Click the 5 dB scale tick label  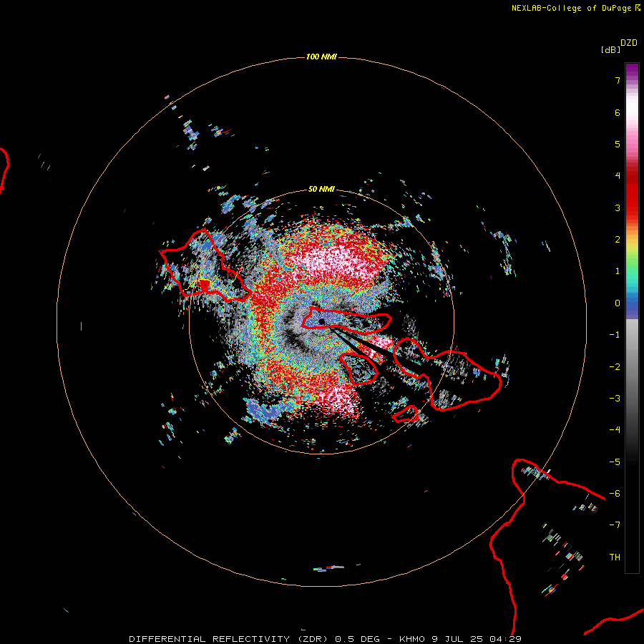[x=618, y=144]
